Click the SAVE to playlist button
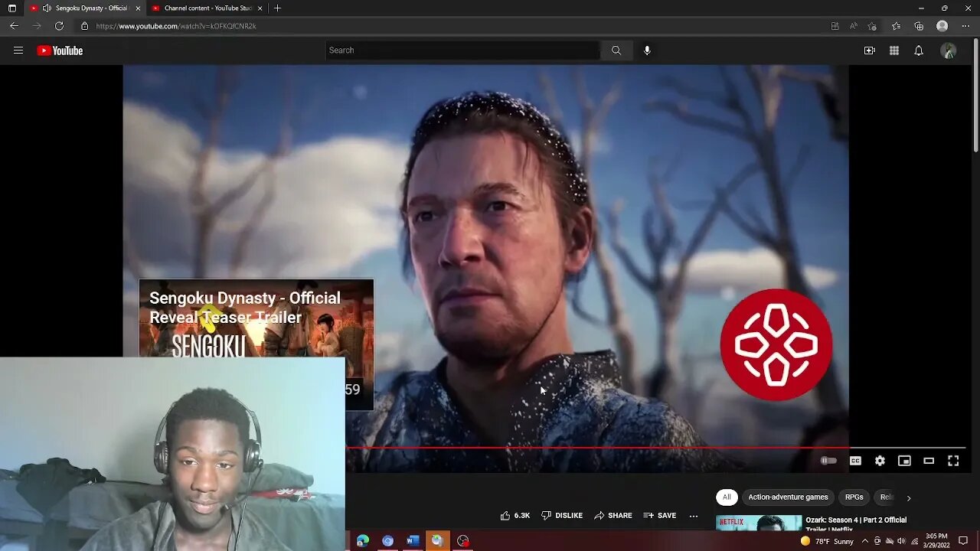 (660, 516)
